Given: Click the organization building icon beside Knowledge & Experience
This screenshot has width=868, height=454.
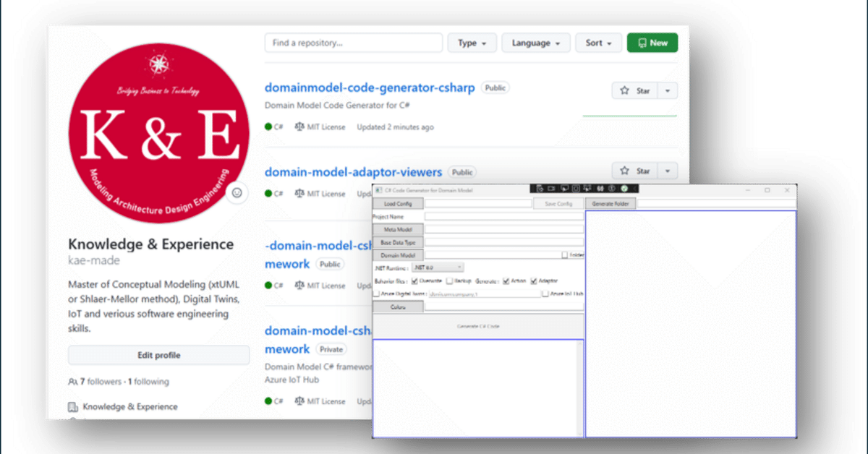Looking at the screenshot, I should coord(72,407).
